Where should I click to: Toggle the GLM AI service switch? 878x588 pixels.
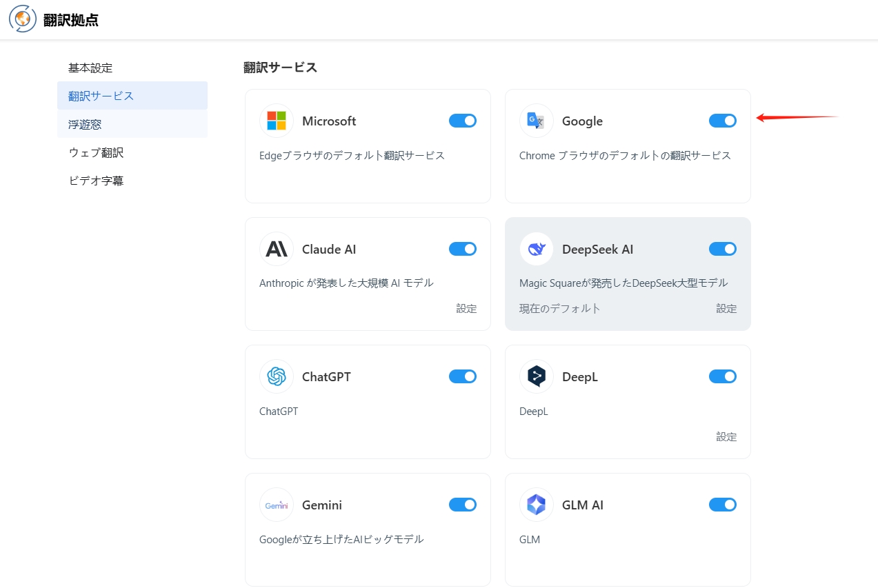click(x=723, y=505)
